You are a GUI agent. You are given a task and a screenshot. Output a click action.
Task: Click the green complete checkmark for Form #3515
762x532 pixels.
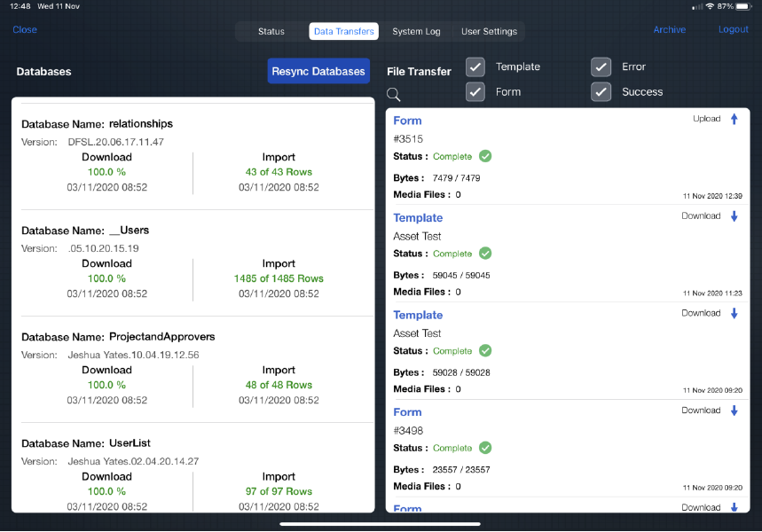[485, 156]
